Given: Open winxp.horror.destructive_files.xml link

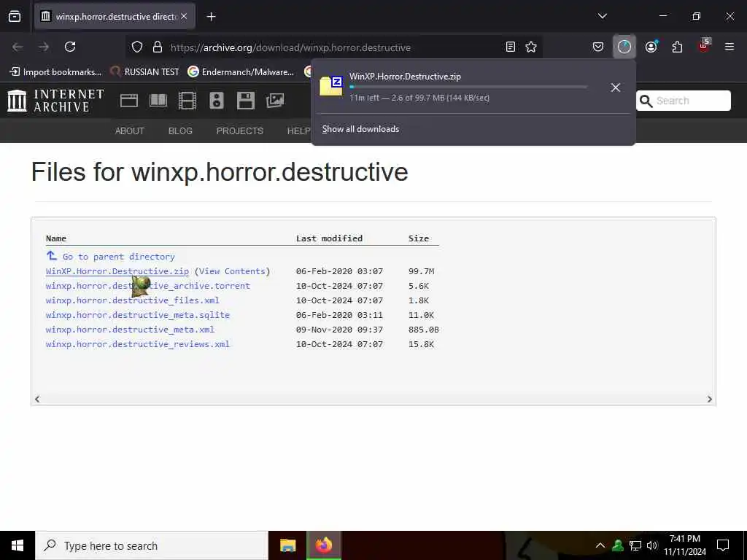Looking at the screenshot, I should click(x=133, y=300).
